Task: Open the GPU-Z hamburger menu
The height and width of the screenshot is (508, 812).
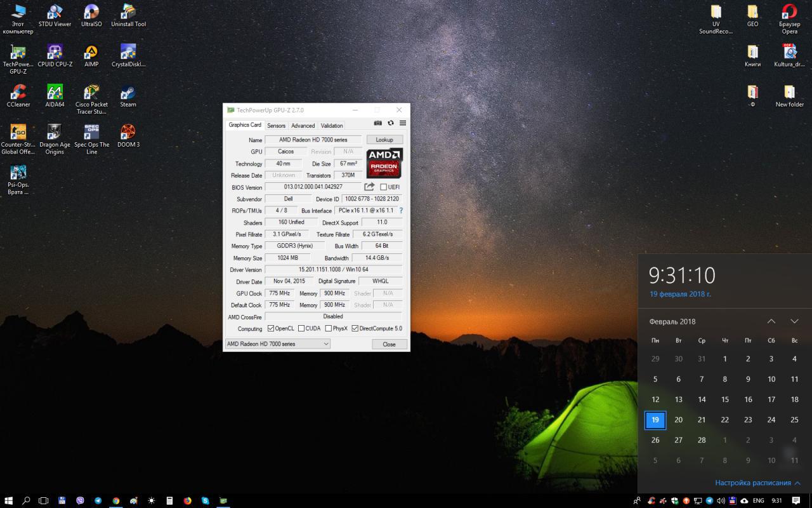Action: (403, 123)
